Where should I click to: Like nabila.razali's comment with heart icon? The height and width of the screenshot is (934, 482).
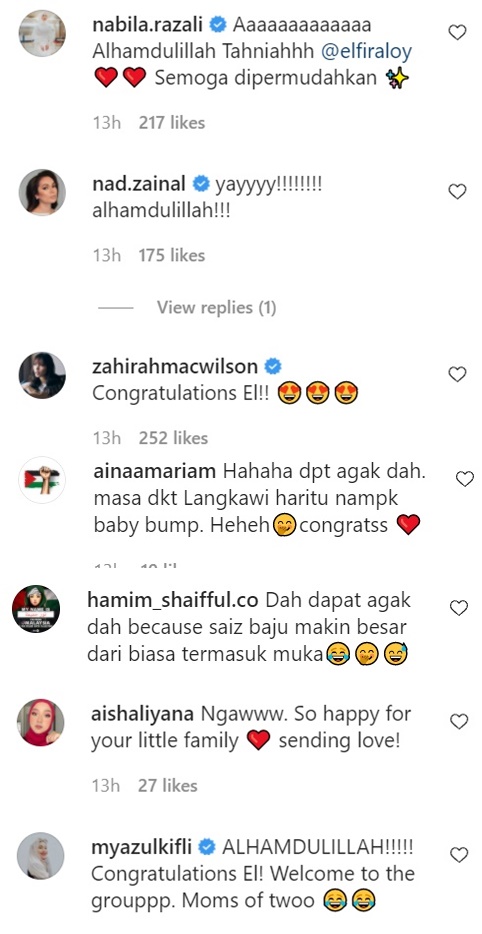[x=457, y=32]
